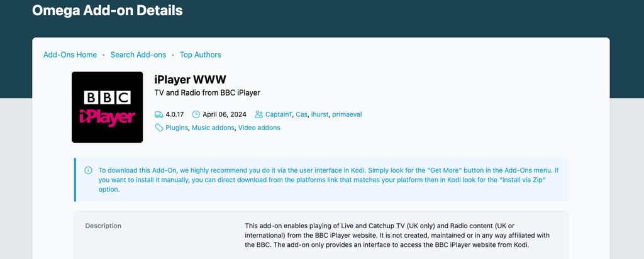Open author primaeval's page
The width and height of the screenshot is (644, 259).
(347, 114)
